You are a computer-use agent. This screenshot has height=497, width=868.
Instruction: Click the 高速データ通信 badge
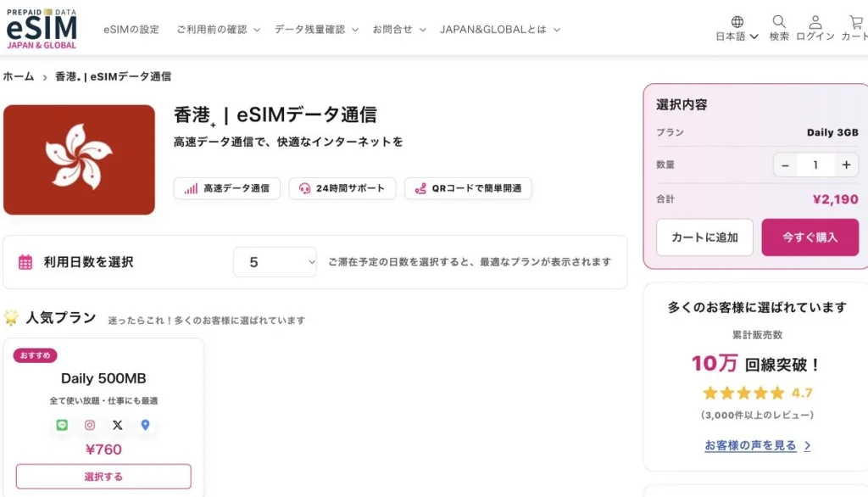[x=227, y=188]
